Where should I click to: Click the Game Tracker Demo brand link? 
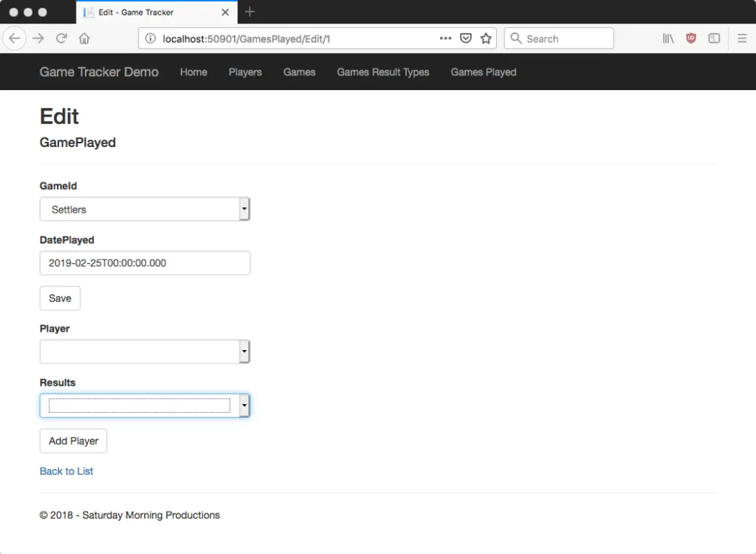99,72
